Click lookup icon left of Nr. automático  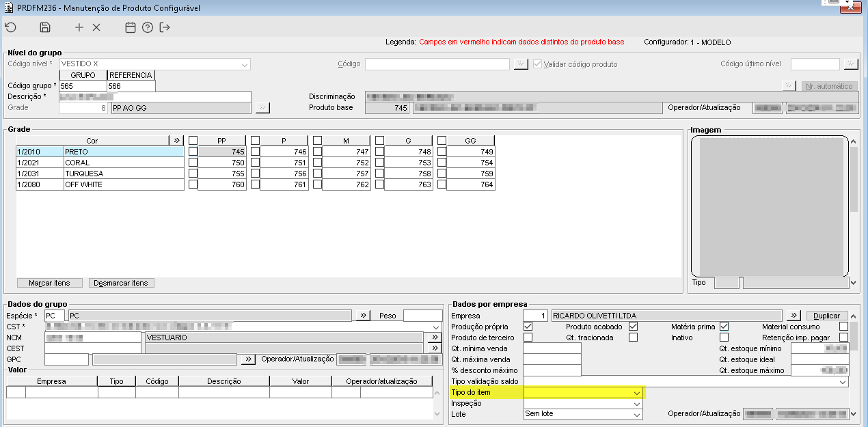click(x=790, y=86)
